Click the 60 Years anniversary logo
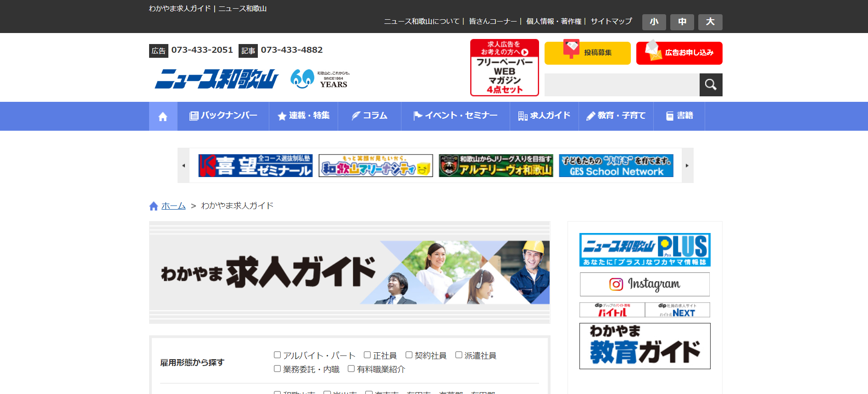Image resolution: width=868 pixels, height=394 pixels. click(320, 79)
